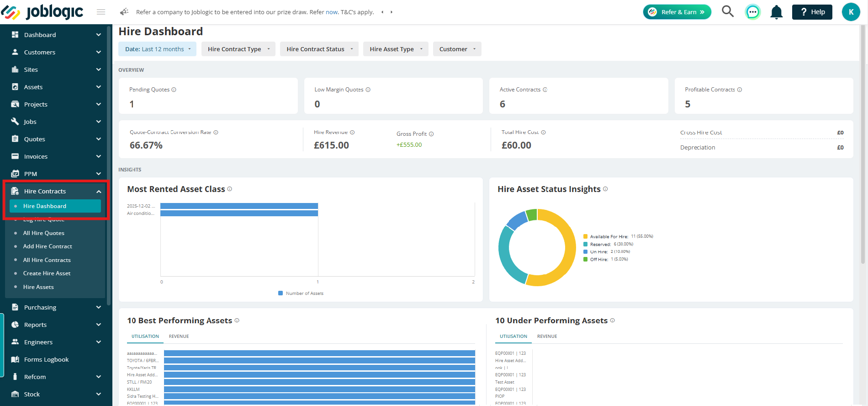Select Utilisation tab under Under Performing Assets
Viewport: 868px width, 406px height.
513,336
